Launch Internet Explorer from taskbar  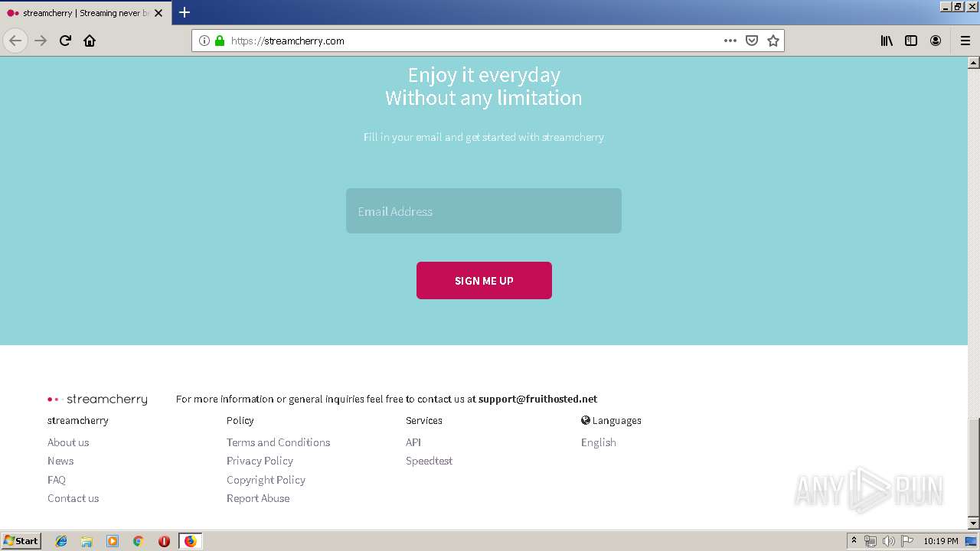point(61,541)
